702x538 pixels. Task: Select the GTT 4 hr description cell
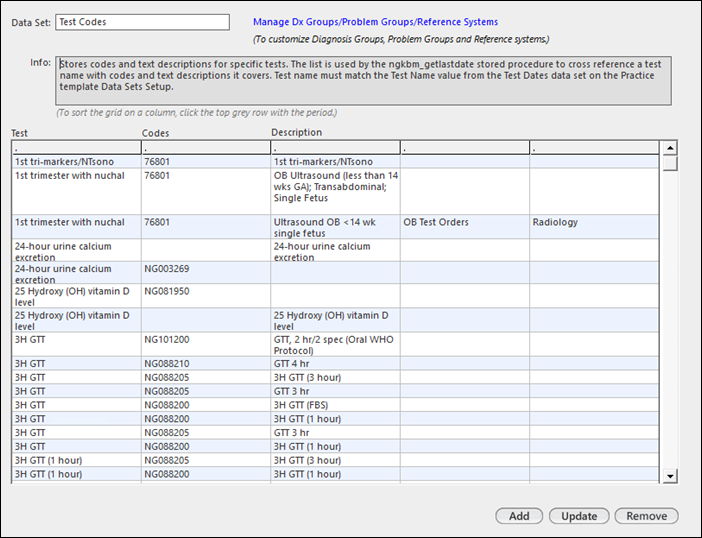pyautogui.click(x=335, y=363)
